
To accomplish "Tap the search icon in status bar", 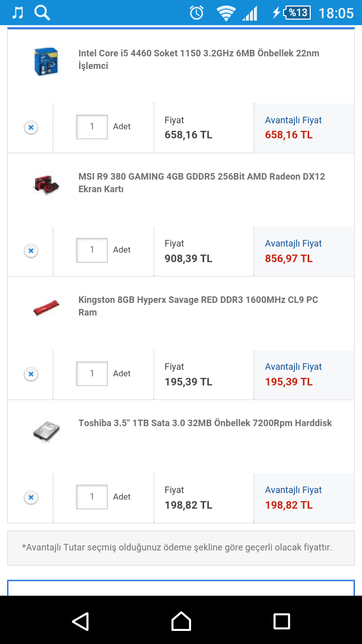I will point(42,13).
